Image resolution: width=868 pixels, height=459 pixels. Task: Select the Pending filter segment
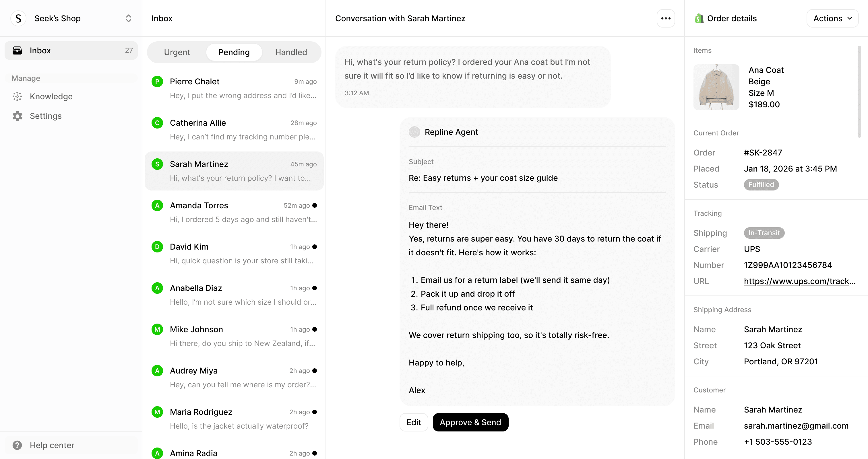[x=234, y=52]
